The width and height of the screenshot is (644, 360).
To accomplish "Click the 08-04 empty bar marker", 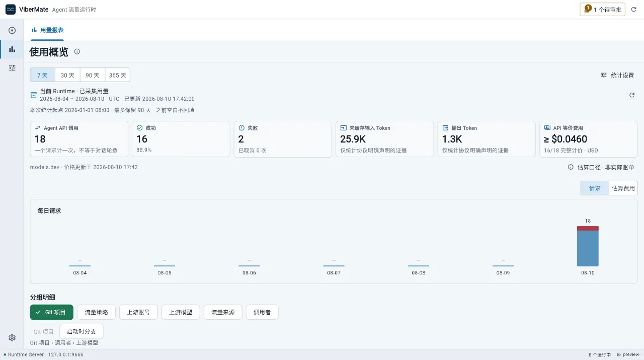I will 80,265.
